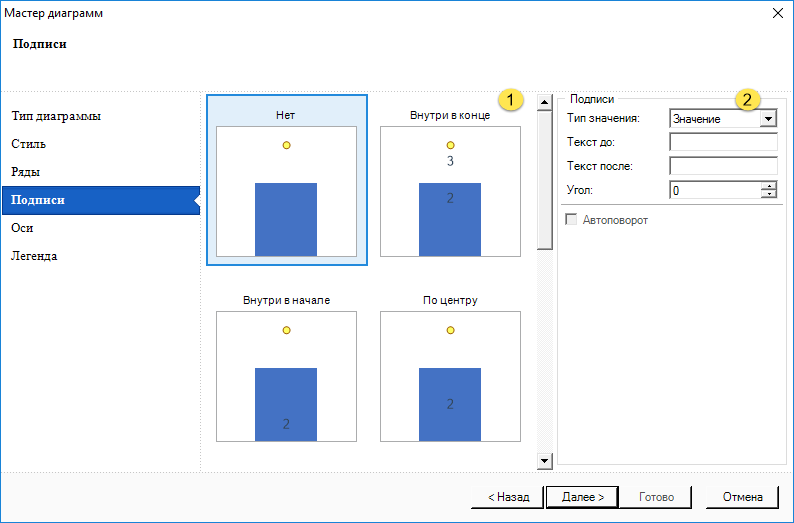
Task: Click into the "Текст до" input field
Action: point(723,142)
